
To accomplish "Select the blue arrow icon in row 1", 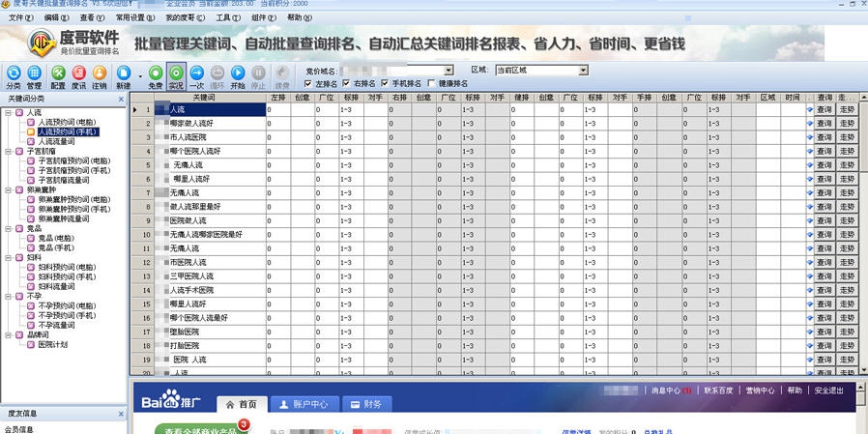I will [810, 109].
